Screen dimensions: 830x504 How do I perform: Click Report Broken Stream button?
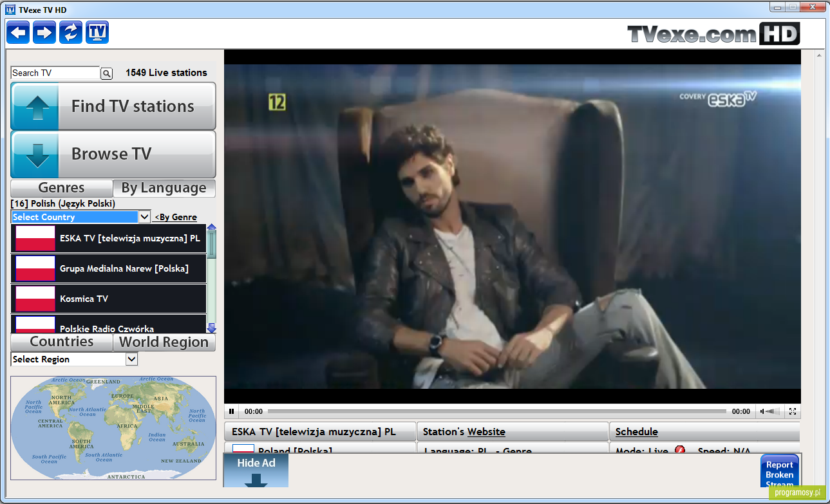[x=780, y=472]
